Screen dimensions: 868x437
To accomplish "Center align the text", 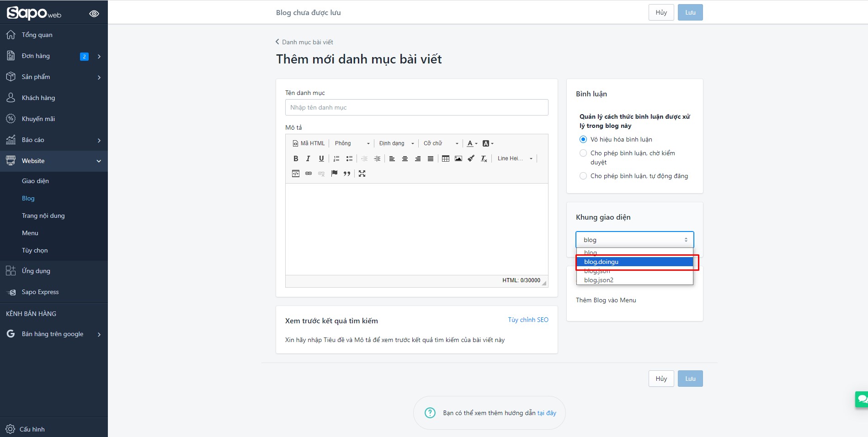I will pos(405,158).
